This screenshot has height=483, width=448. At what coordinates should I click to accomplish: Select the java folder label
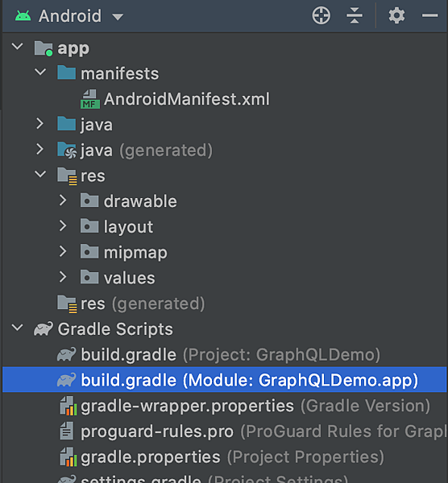coord(97,125)
